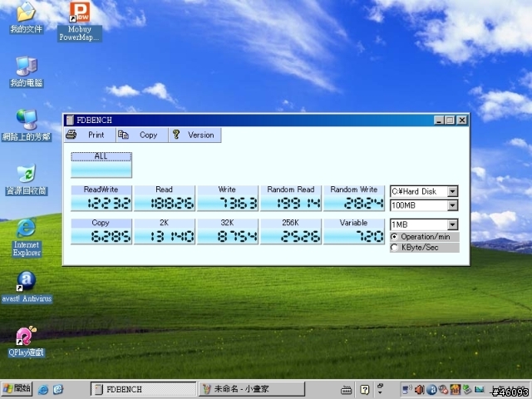Viewport: 532px width, 399px height.
Task: Run the ReadWrite benchmark
Action: (101, 198)
